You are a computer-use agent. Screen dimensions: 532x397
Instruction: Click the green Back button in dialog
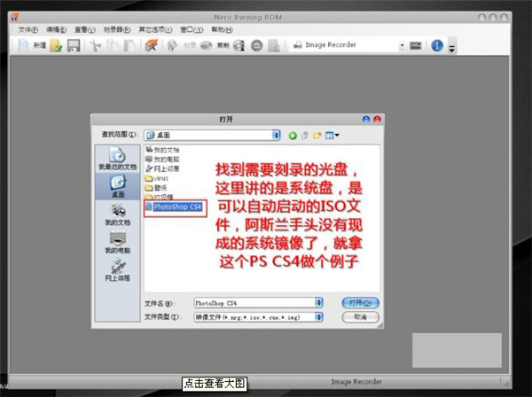click(x=293, y=135)
